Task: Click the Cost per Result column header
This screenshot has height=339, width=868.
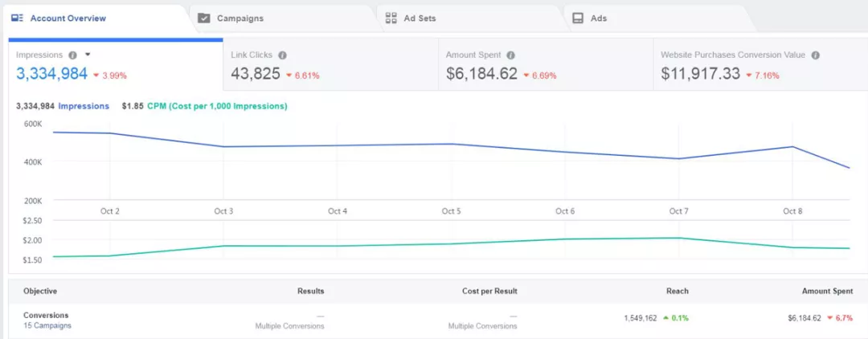Action: [489, 291]
